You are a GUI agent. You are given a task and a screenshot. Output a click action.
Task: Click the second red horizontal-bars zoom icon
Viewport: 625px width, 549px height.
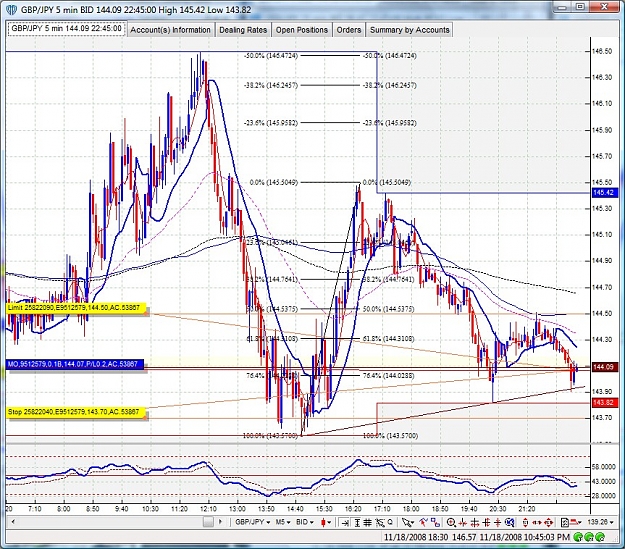(x=475, y=523)
